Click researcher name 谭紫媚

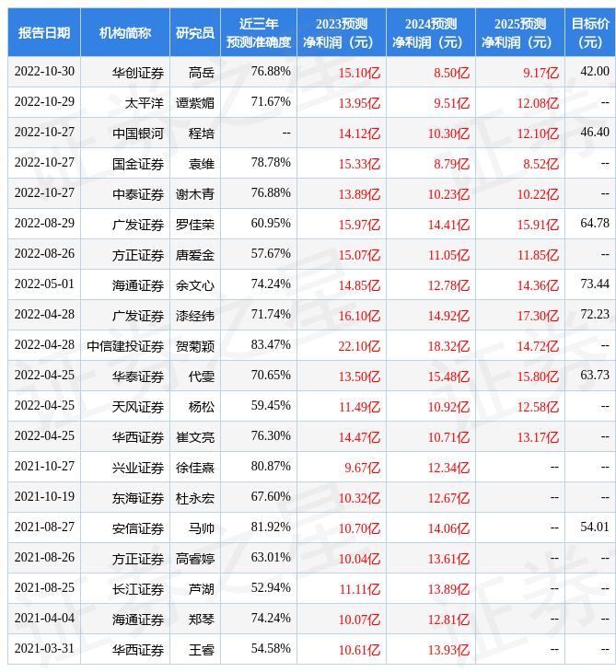pos(195,103)
